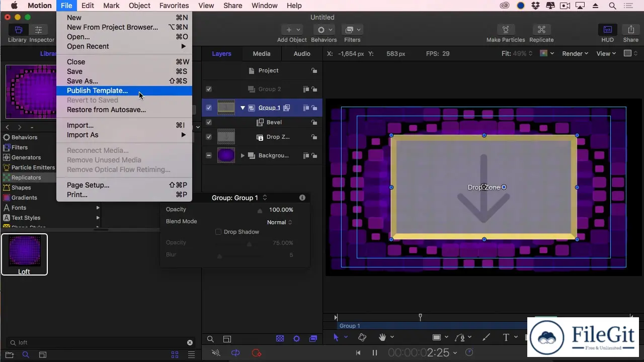Toggle lock on Group 1 row

click(x=314, y=108)
